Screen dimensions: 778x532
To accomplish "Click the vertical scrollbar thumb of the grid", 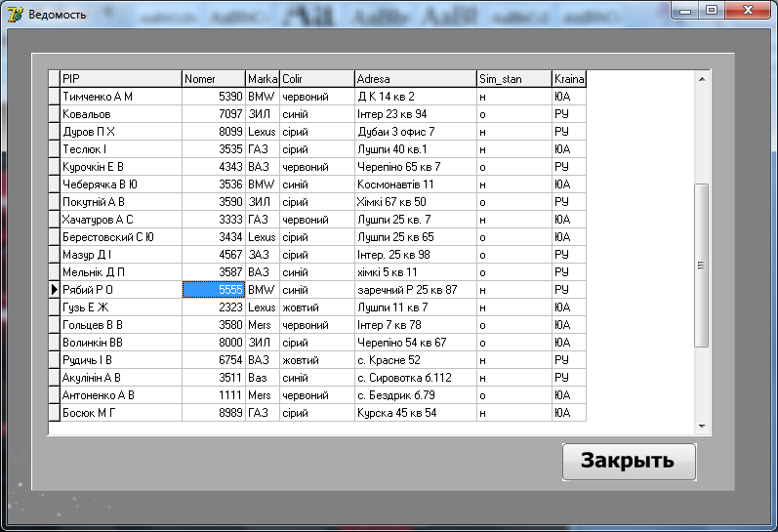I will click(x=702, y=266).
